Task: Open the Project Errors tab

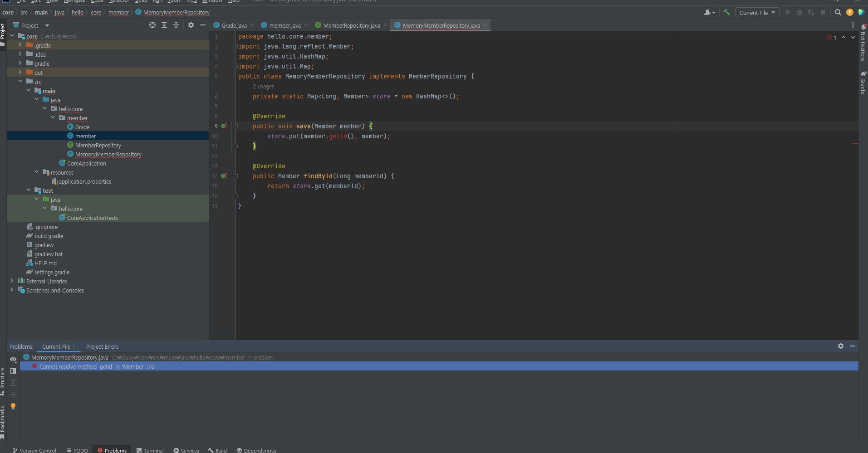Action: pyautogui.click(x=102, y=346)
